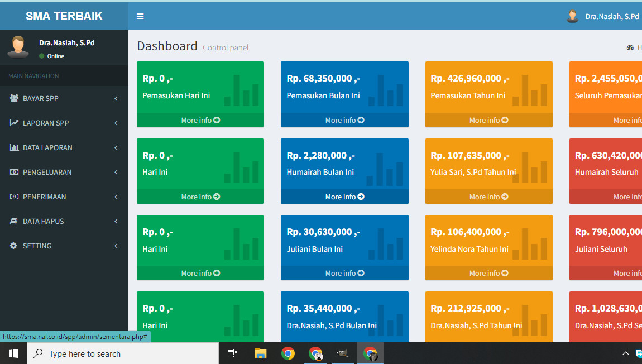Click the DATA LAPORAN bar chart icon
This screenshot has height=364, width=642.
click(x=14, y=147)
